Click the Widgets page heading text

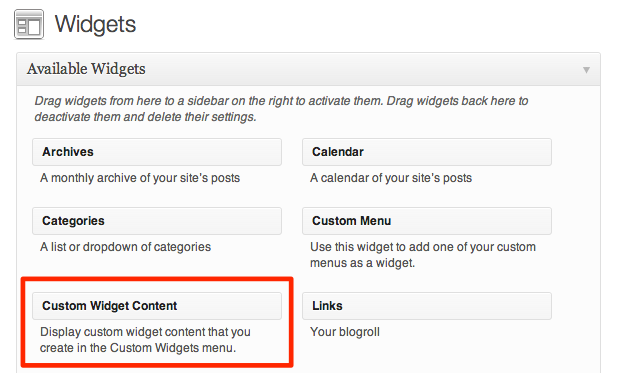pyautogui.click(x=95, y=24)
